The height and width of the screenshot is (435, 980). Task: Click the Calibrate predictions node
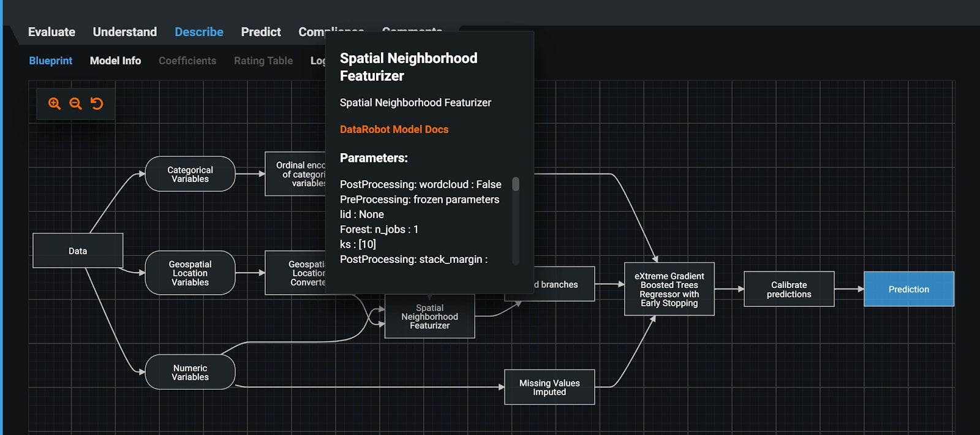[789, 289]
